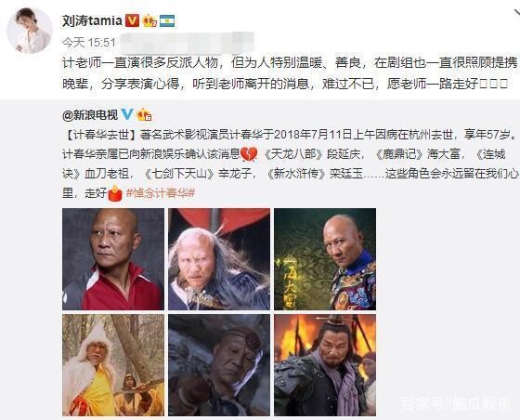Click the 【计春华去世】 headline text
Screen dimensions: 520x420
[100, 135]
